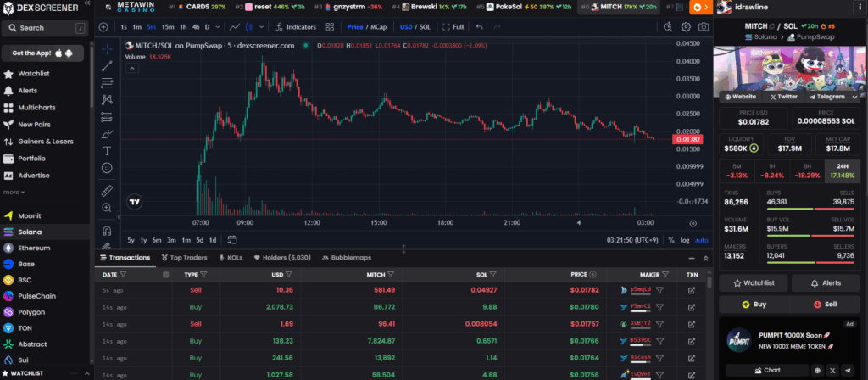Open the date filter calendar icon
868x380 pixels.
pos(165,274)
